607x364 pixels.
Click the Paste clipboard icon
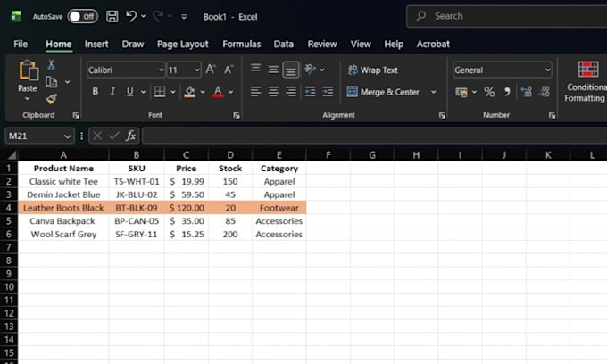[x=29, y=70]
